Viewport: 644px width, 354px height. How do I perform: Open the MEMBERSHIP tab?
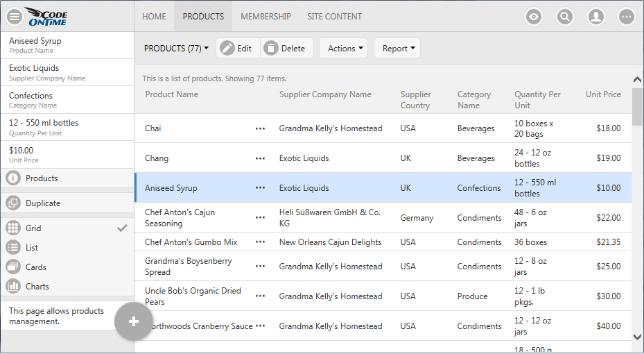[x=266, y=17]
